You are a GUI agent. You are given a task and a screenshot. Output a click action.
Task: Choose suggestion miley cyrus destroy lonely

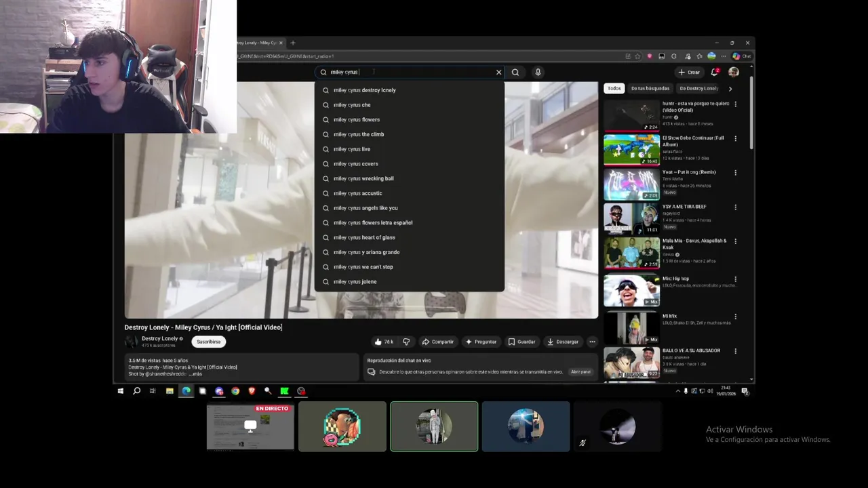click(410, 90)
